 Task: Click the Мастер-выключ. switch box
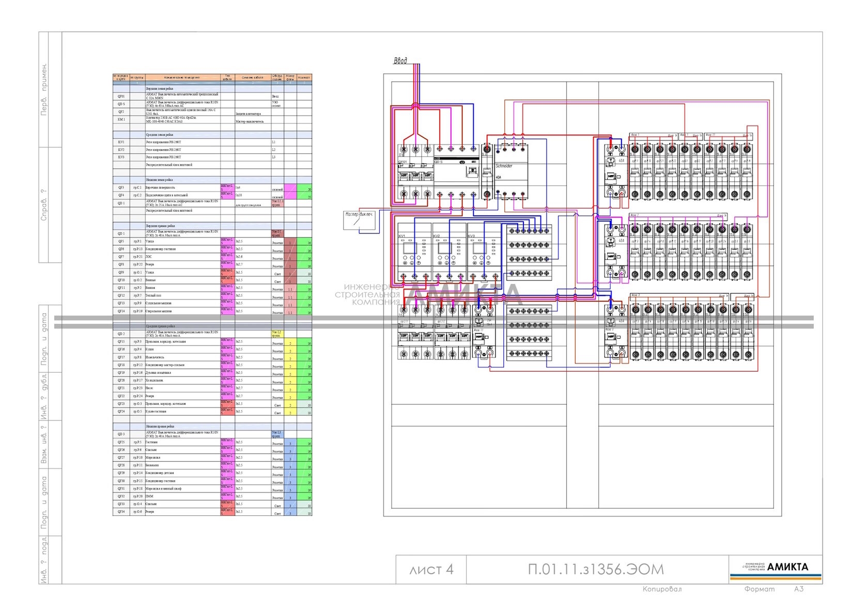pos(359,219)
